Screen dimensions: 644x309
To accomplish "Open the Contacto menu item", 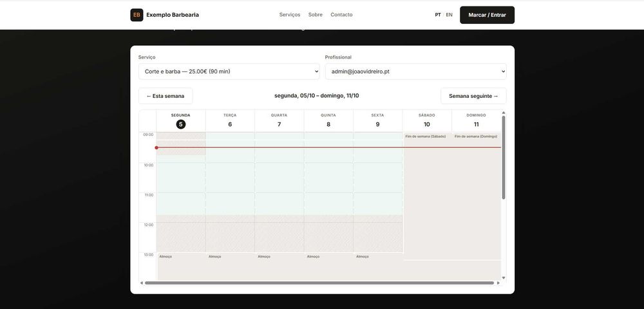I will click(341, 15).
